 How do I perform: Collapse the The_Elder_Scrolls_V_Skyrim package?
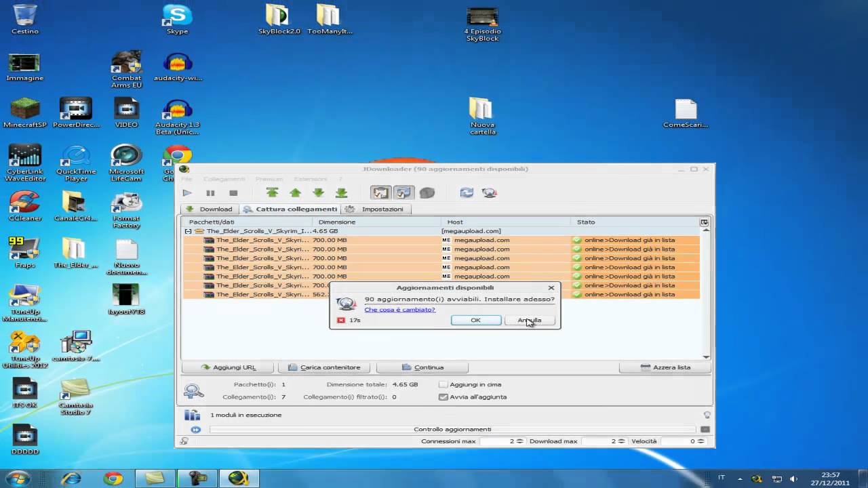(x=188, y=231)
